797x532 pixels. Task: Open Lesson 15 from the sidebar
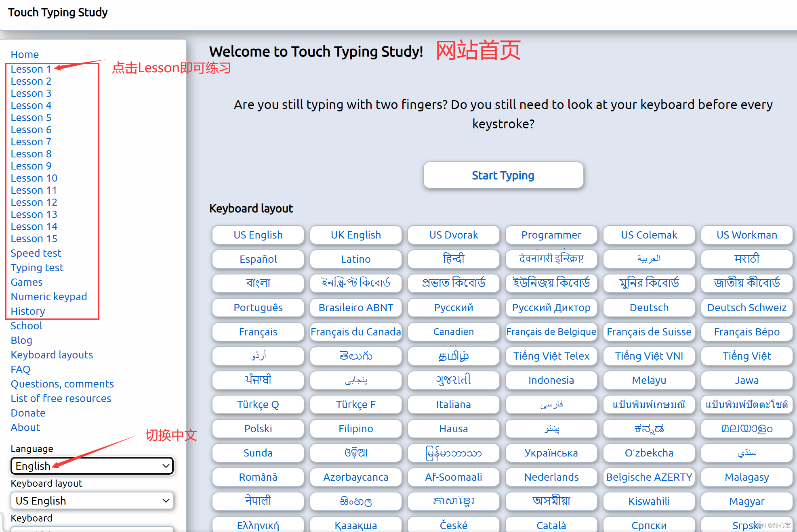[x=34, y=239]
